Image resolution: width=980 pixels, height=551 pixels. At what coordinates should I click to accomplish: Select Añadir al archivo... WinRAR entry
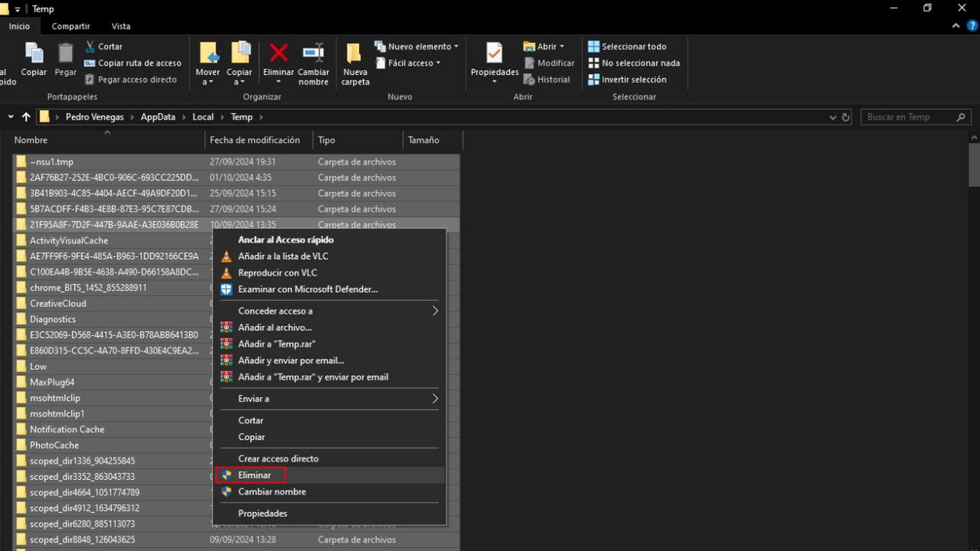point(330,327)
